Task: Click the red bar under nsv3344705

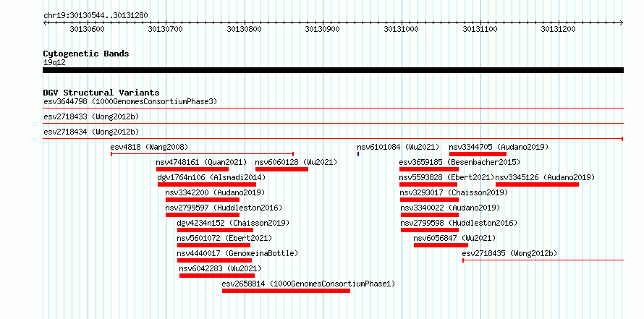Action: 478,154
